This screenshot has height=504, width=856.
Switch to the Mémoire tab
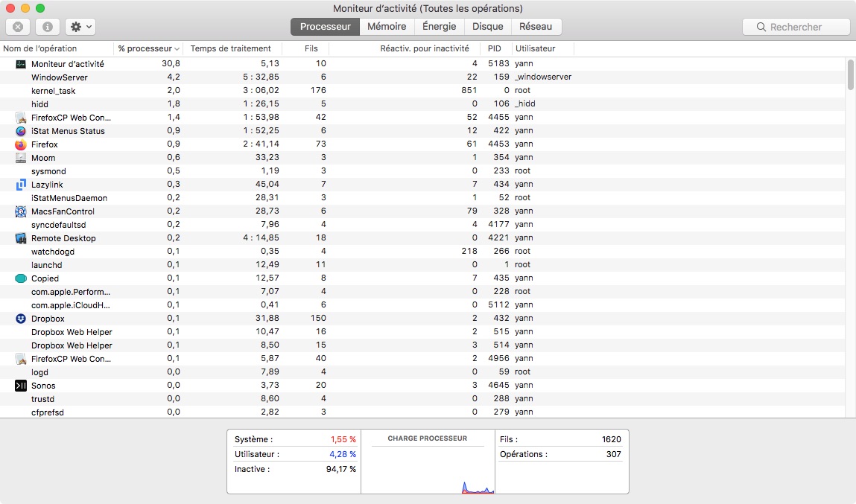(387, 27)
